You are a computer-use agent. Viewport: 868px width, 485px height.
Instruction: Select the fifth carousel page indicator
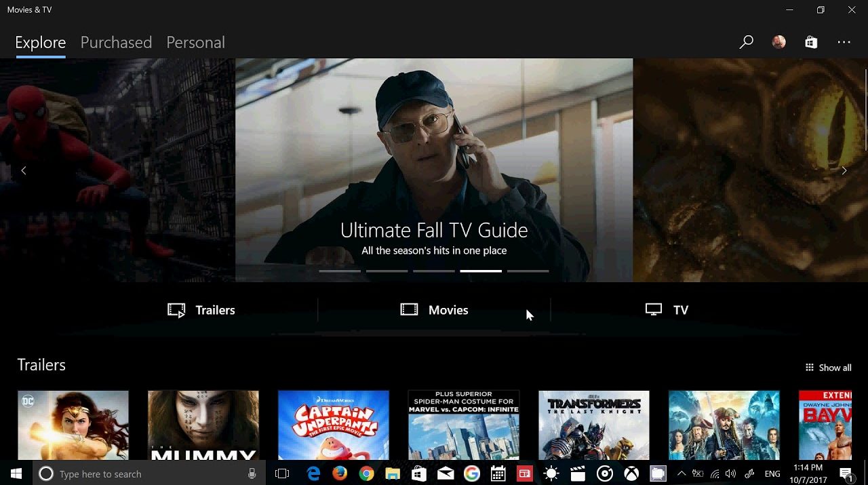528,271
